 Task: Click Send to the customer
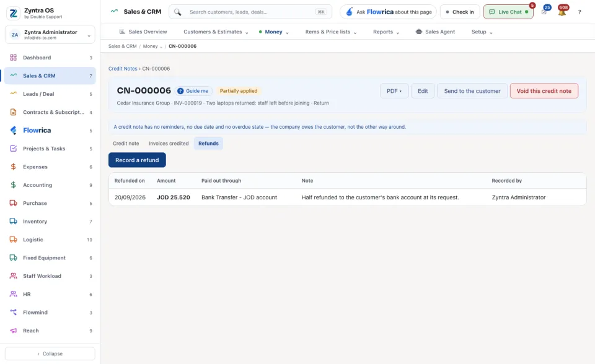click(472, 91)
